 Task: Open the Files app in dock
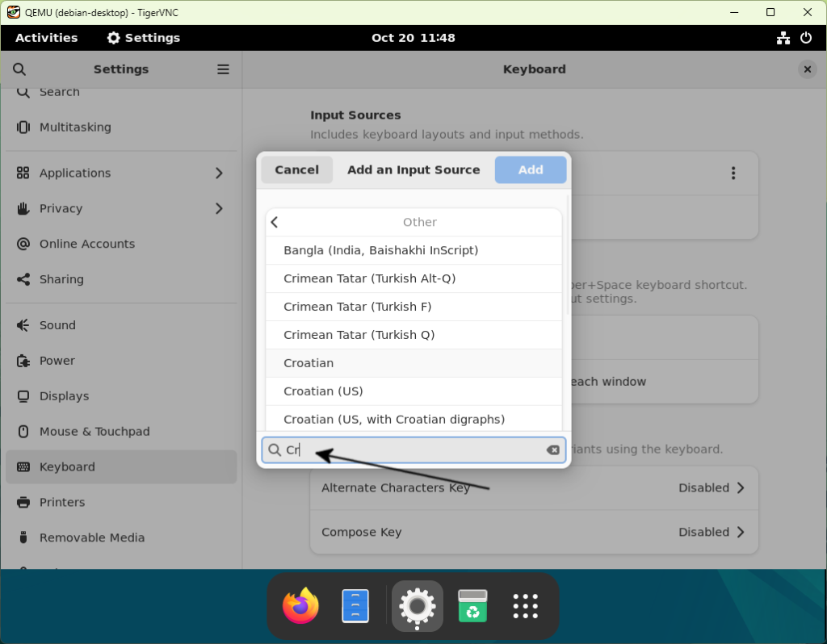(x=355, y=606)
